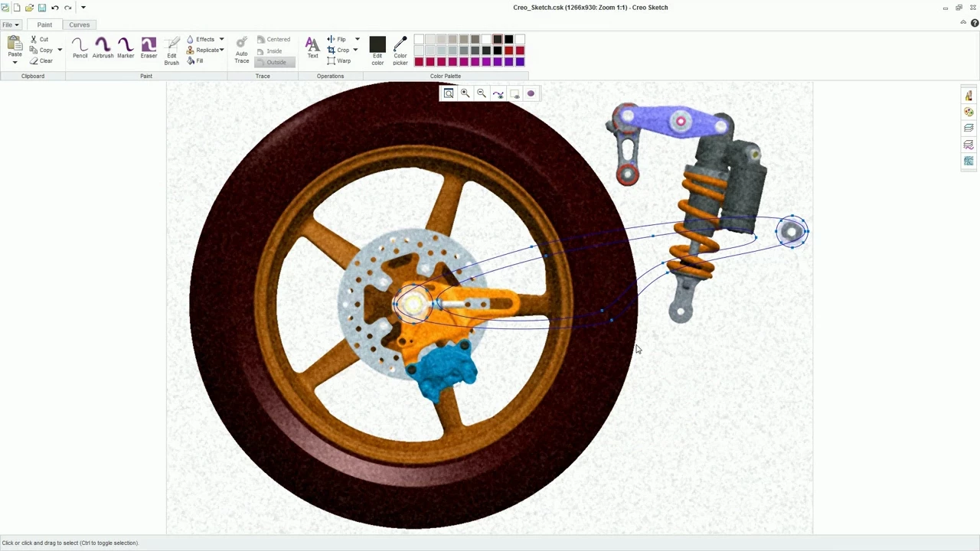Viewport: 980px width, 551px height.
Task: Activate the Warp operation
Action: coord(338,60)
